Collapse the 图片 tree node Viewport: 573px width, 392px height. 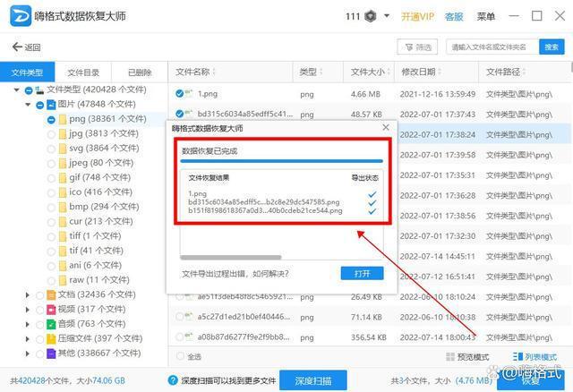point(28,105)
